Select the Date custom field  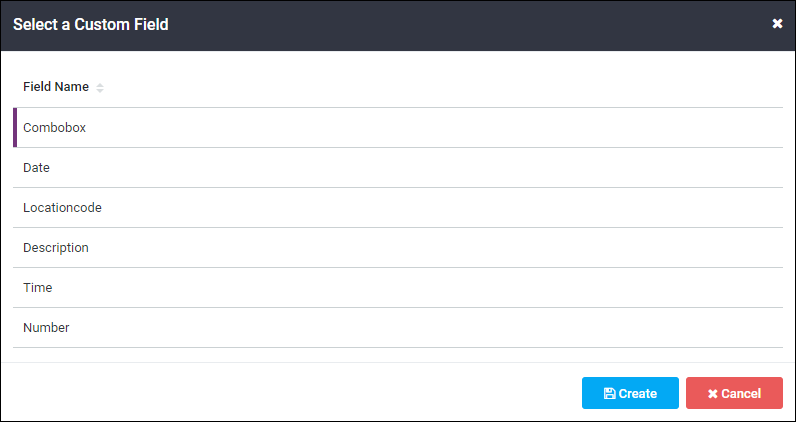tap(398, 168)
